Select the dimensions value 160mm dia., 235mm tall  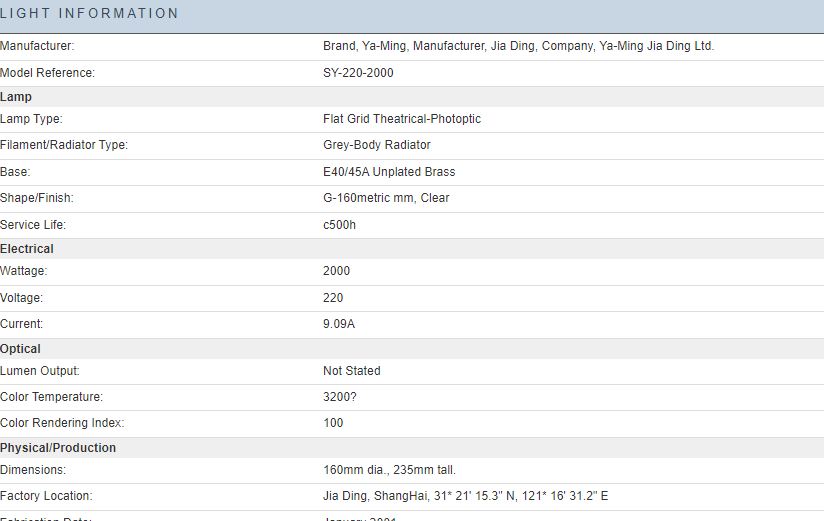coord(389,470)
